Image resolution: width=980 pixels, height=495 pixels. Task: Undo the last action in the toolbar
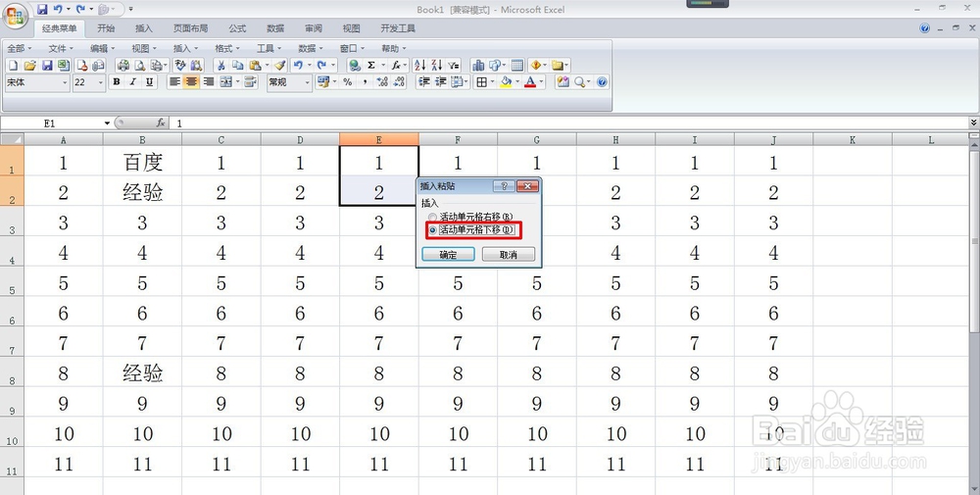pos(298,65)
